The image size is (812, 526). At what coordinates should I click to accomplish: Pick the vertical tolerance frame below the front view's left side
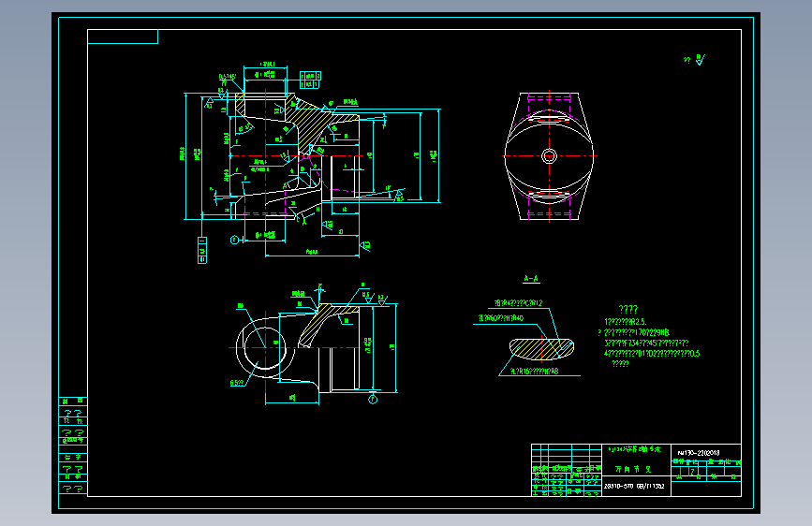(202, 250)
